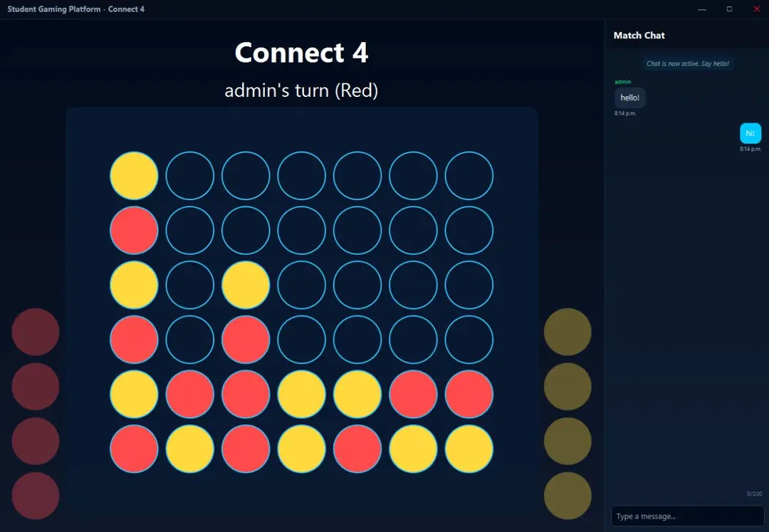
Task: Click the 'Chat is now active. Say hello!' notice
Action: 688,64
